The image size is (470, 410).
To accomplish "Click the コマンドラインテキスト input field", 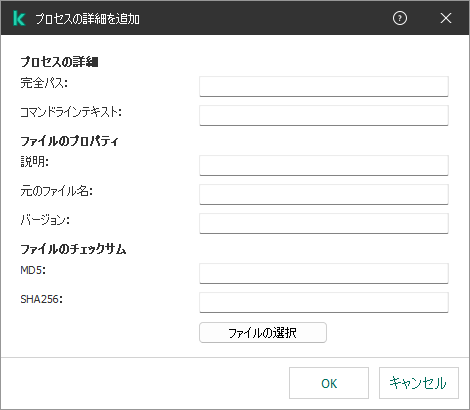I will click(324, 115).
